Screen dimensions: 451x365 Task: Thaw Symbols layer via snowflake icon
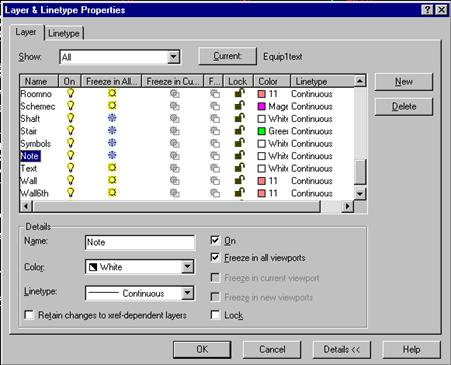[x=112, y=143]
